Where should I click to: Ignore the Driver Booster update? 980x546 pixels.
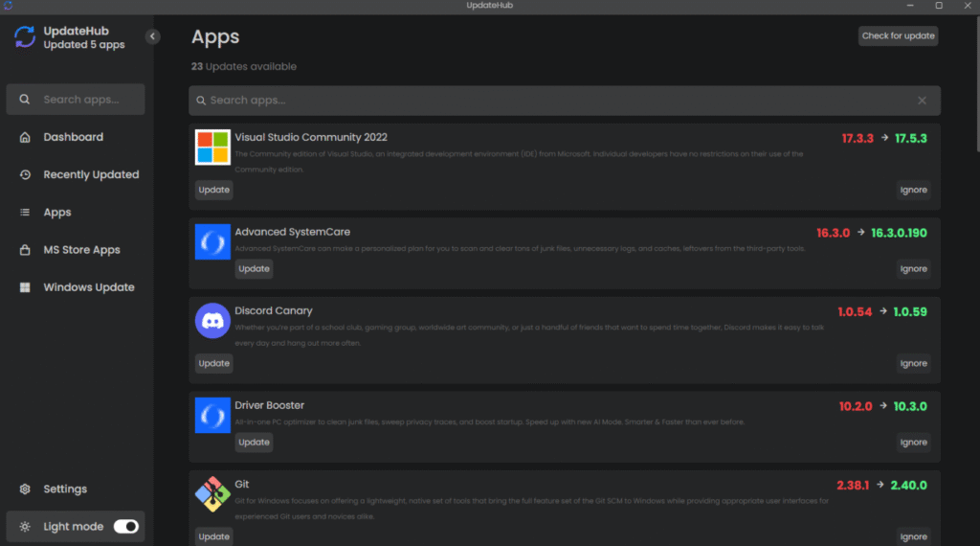click(913, 442)
